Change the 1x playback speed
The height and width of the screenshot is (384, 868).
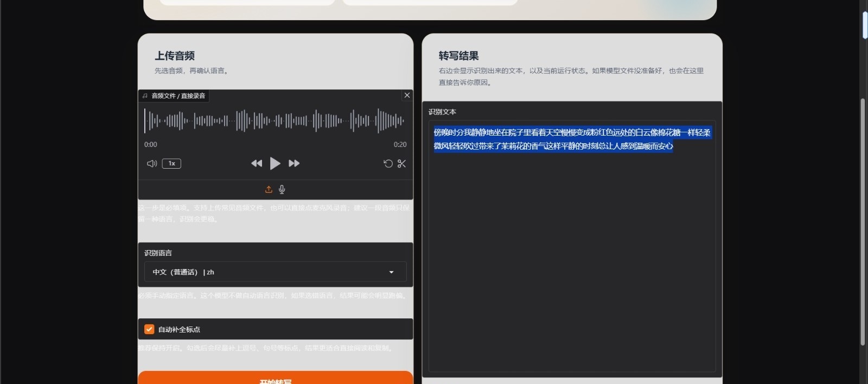coord(171,163)
